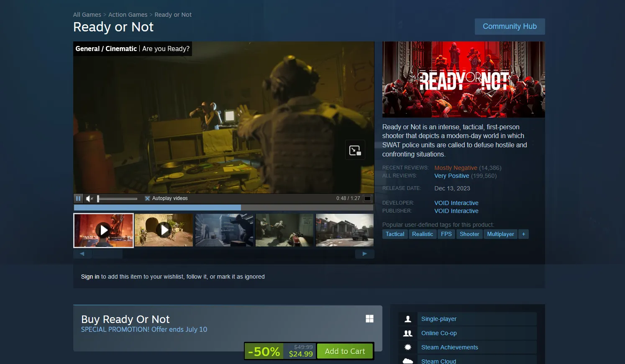Click the -50% discount badge
This screenshot has width=625, height=364.
[x=264, y=351]
